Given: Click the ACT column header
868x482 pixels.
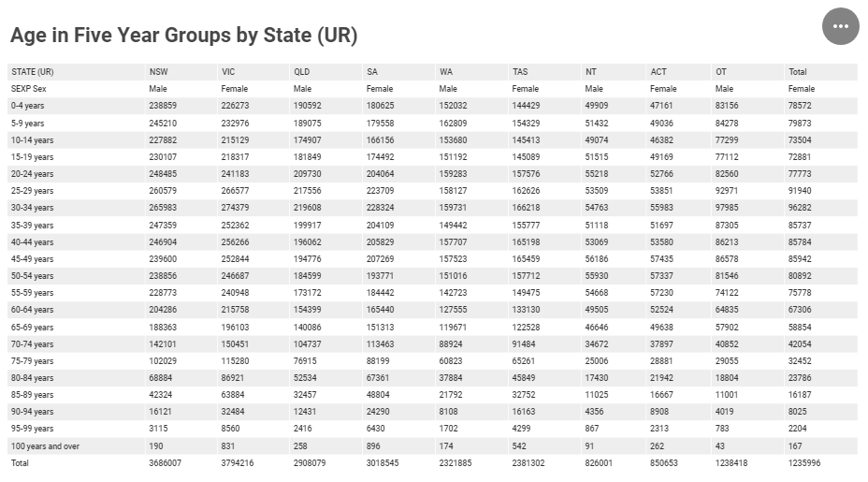Looking at the screenshot, I should 658,72.
